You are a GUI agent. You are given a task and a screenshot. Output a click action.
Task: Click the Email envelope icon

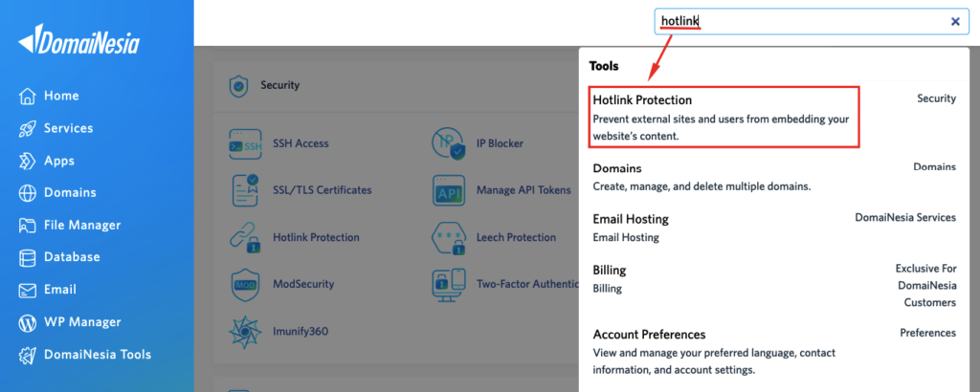click(x=28, y=291)
